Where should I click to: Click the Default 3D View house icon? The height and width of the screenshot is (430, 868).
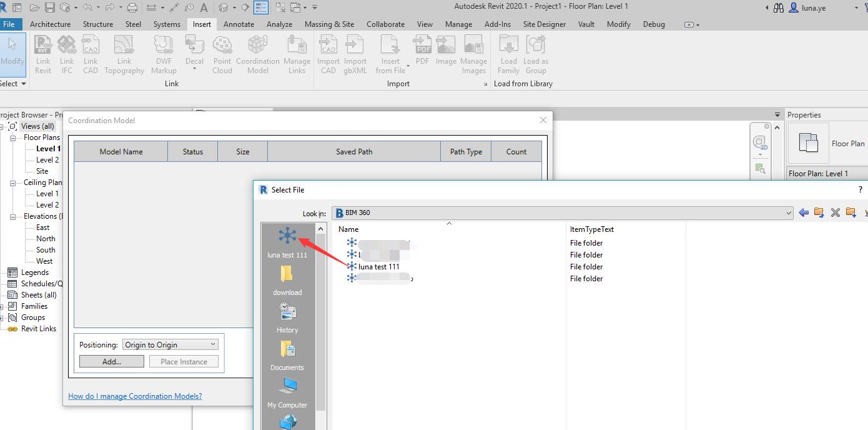pos(224,7)
